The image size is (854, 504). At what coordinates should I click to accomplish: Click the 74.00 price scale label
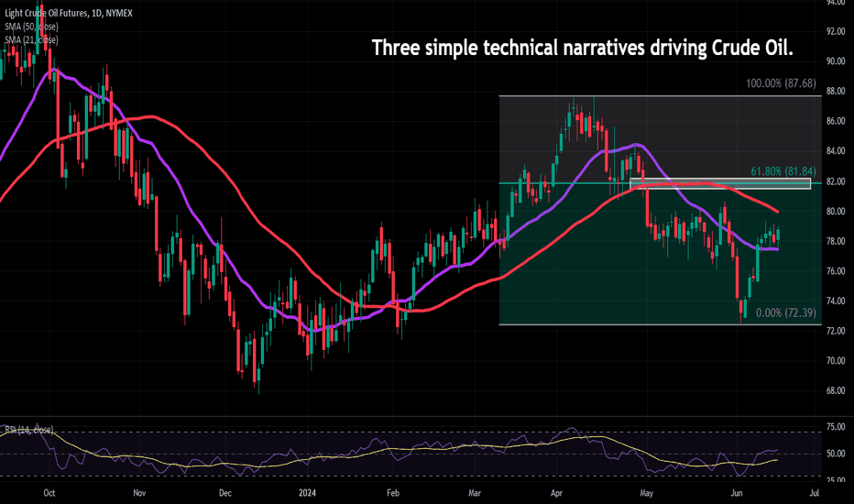coord(836,301)
